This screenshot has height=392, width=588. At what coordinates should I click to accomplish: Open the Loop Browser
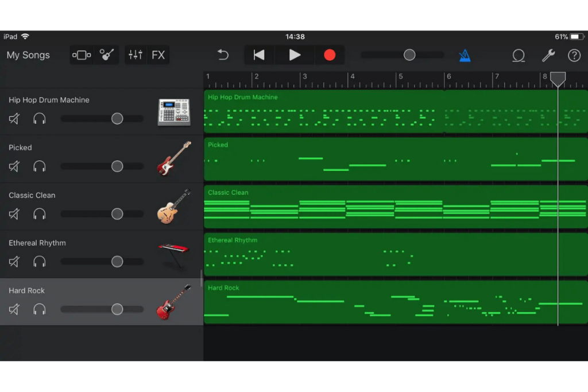click(x=519, y=56)
